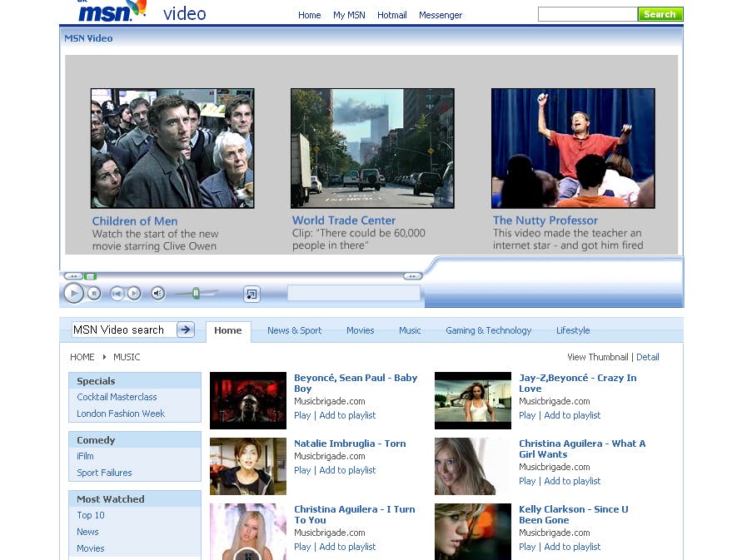
Task: Add I Turn To You to playlist
Action: click(347, 547)
